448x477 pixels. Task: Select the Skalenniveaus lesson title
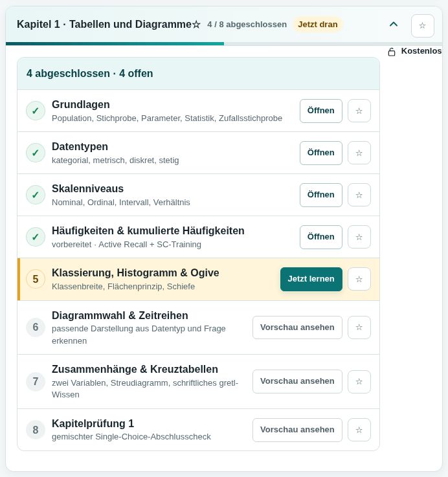coord(87,188)
